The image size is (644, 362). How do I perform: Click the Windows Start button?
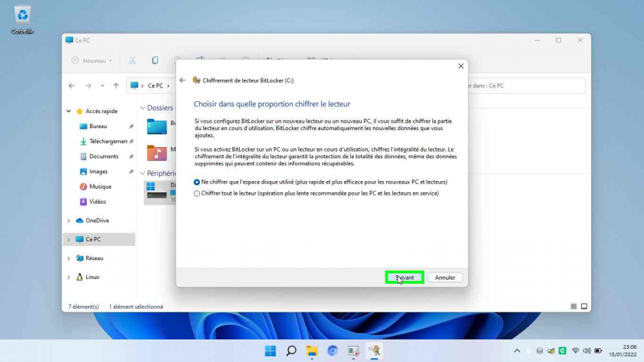270,351
